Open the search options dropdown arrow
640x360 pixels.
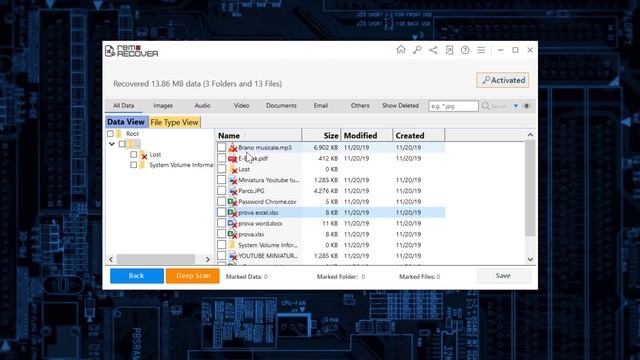[x=516, y=106]
